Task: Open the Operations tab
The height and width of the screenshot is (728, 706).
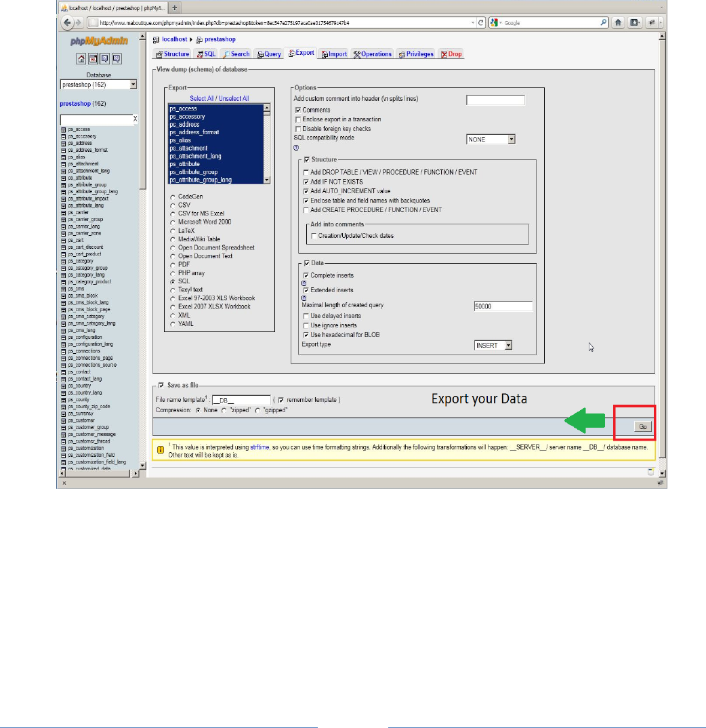Action: 372,54
